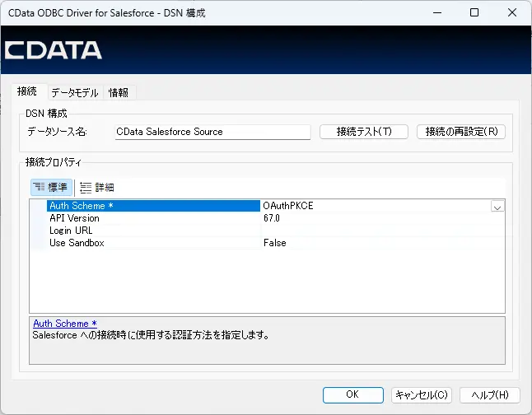
Task: Switch to the 接続 tab
Action: point(27,91)
